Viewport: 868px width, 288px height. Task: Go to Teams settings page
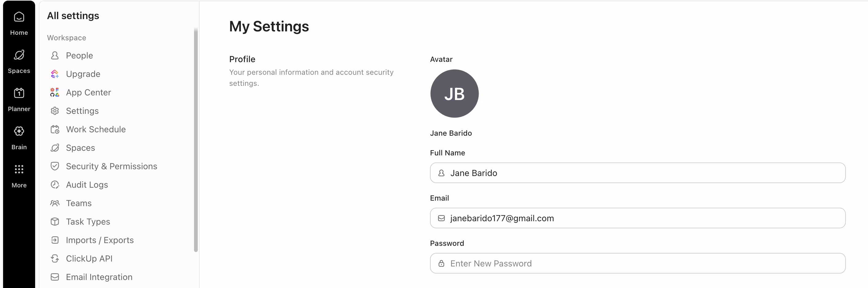pyautogui.click(x=79, y=203)
